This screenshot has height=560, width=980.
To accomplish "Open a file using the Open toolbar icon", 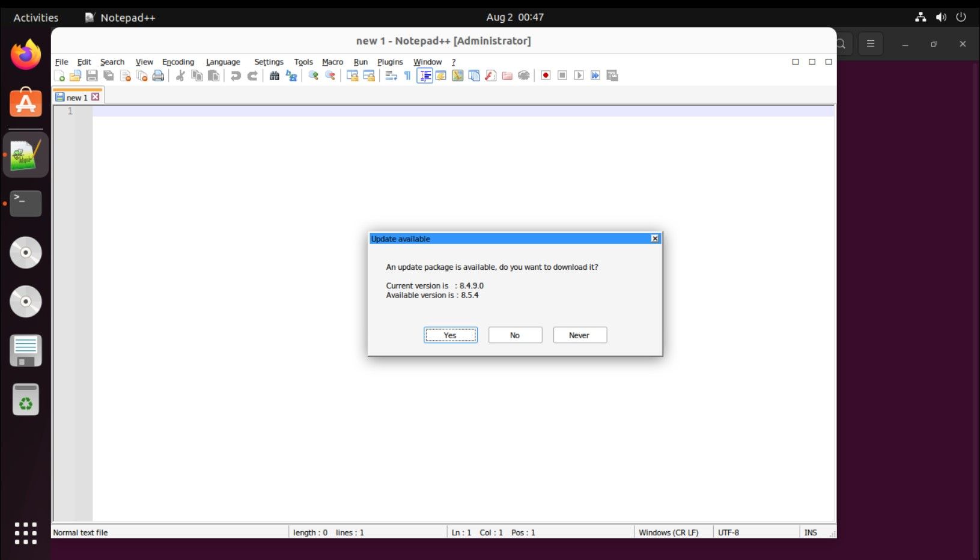I will pyautogui.click(x=76, y=75).
